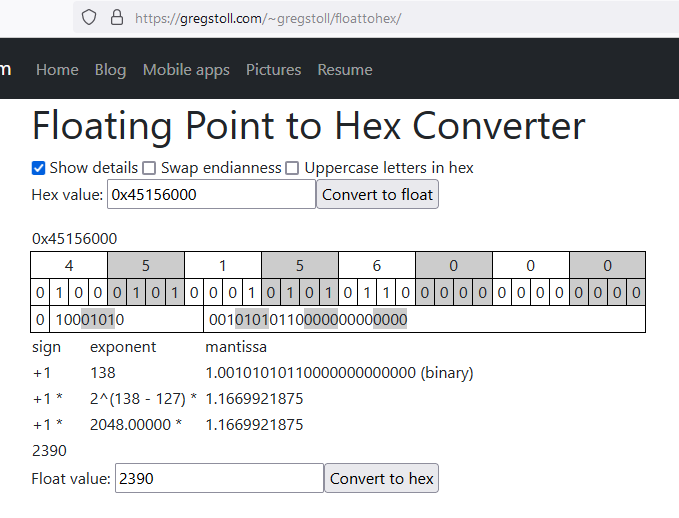Click the mantissa bits cell in table
The image size is (679, 518).
pyautogui.click(x=424, y=320)
